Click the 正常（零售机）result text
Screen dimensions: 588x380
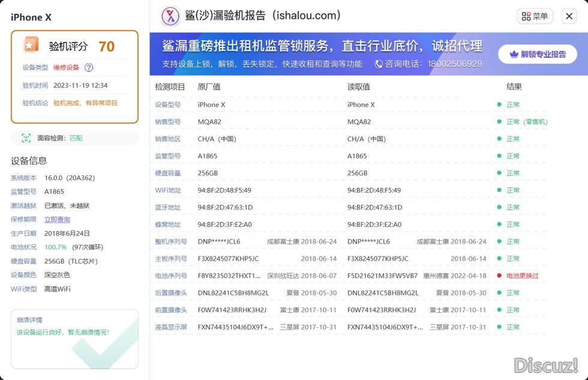click(527, 122)
